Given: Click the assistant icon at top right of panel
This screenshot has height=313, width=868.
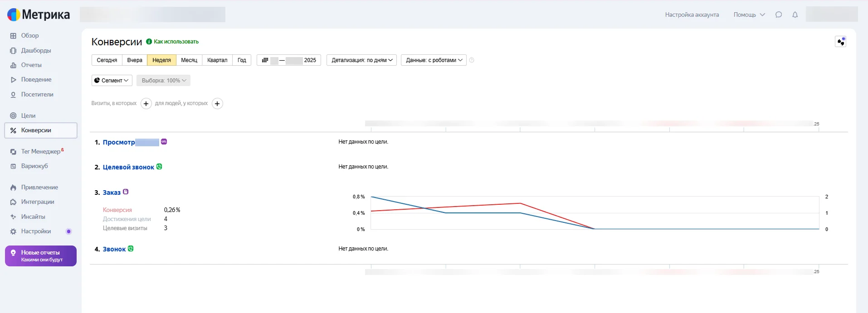Looking at the screenshot, I should point(841,42).
